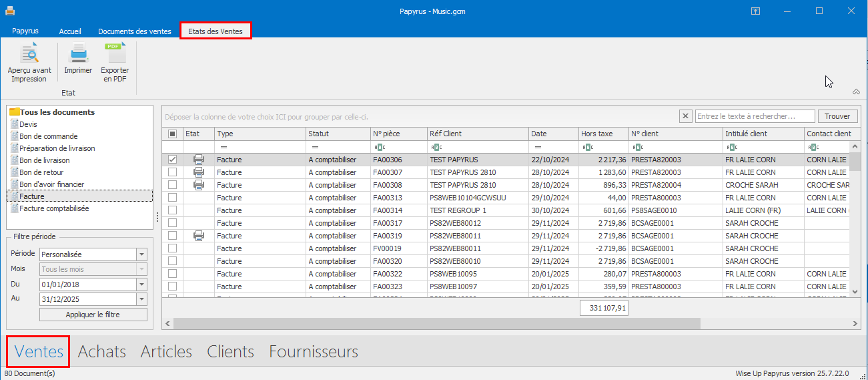Open the Période dropdown list
This screenshot has width=868, height=380.
[141, 254]
